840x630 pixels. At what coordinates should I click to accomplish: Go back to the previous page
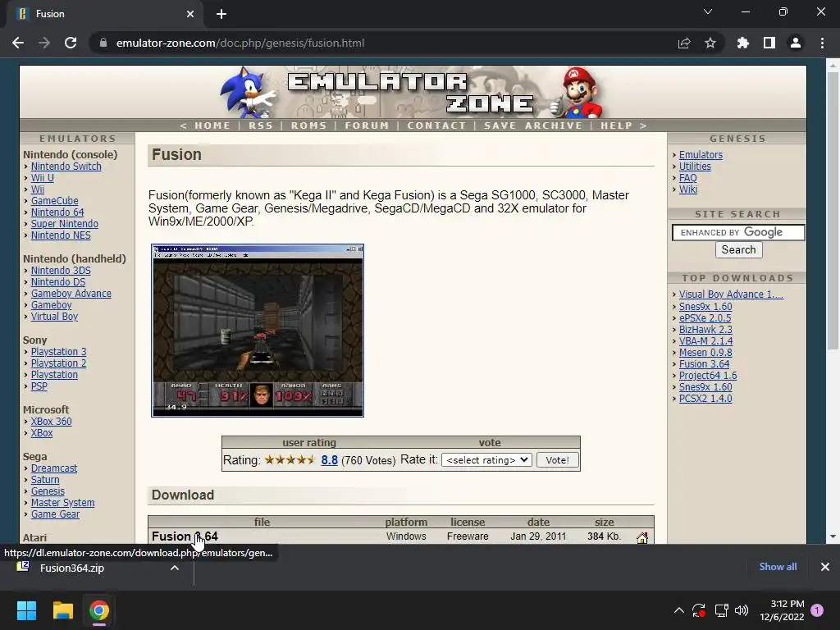18,43
